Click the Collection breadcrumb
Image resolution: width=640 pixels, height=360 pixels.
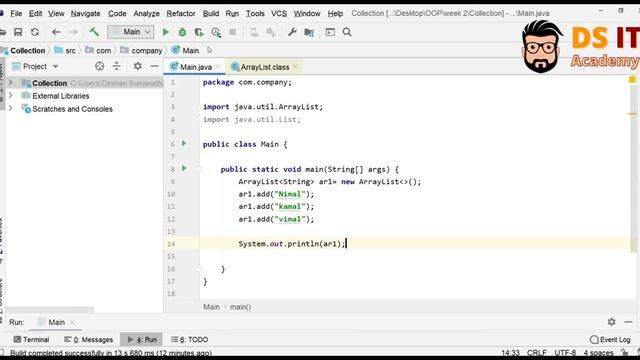pyautogui.click(x=24, y=51)
